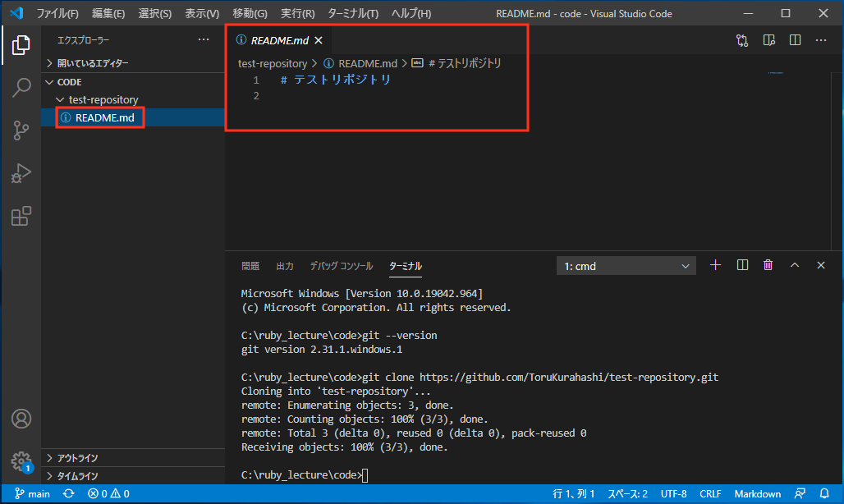Expand the タイムライン section
Screen dimensions: 844x504
(x=133, y=476)
